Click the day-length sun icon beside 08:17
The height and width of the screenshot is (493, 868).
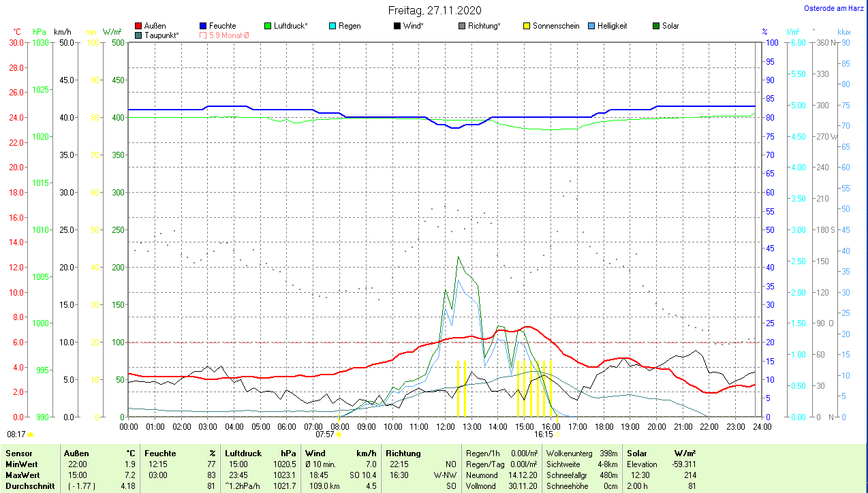pos(30,434)
